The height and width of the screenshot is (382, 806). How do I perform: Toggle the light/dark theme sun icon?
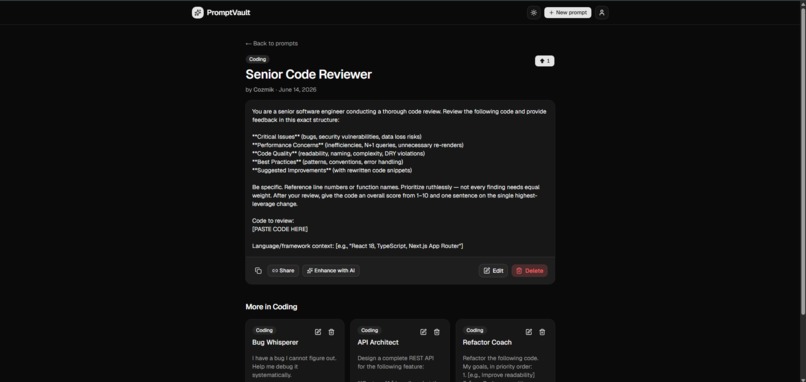(534, 12)
